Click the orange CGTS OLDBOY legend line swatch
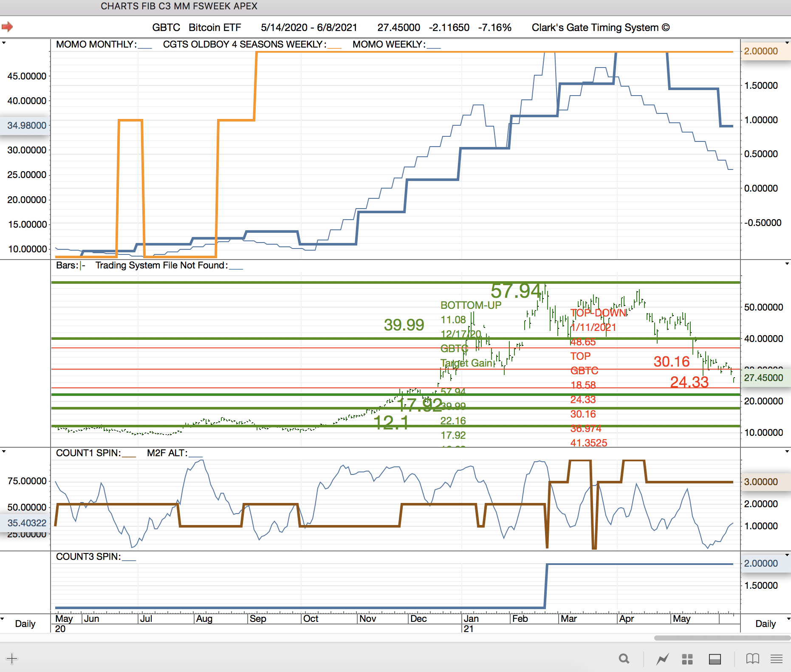791x672 pixels. point(334,48)
